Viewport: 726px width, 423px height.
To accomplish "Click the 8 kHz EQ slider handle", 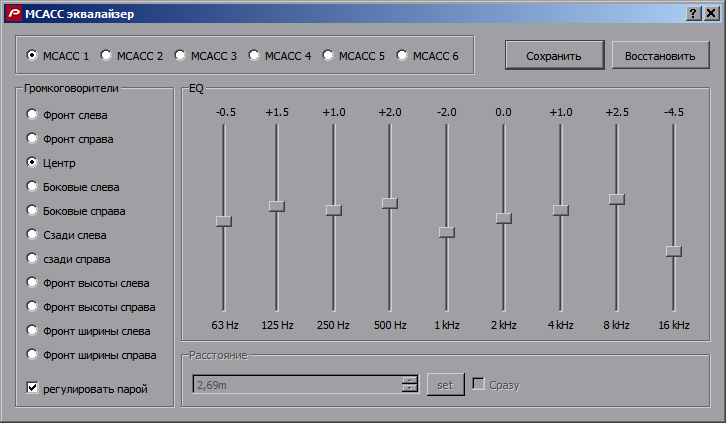I will pos(617,199).
